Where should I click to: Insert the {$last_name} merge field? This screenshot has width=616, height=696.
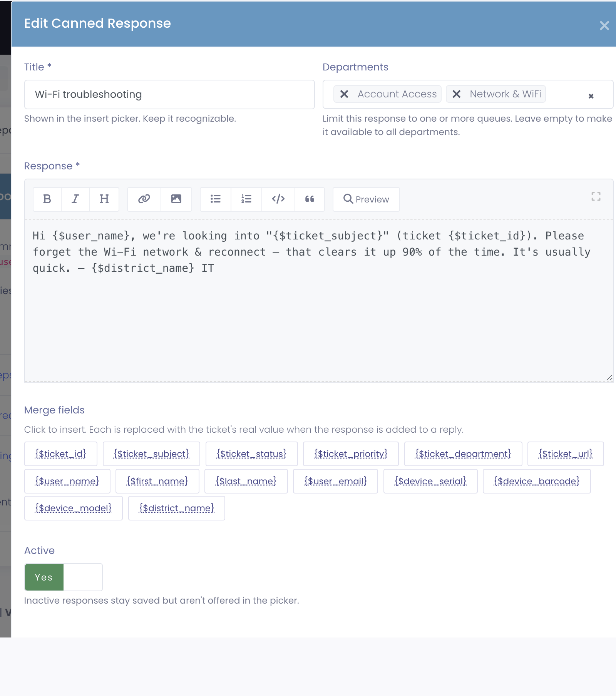pos(246,481)
